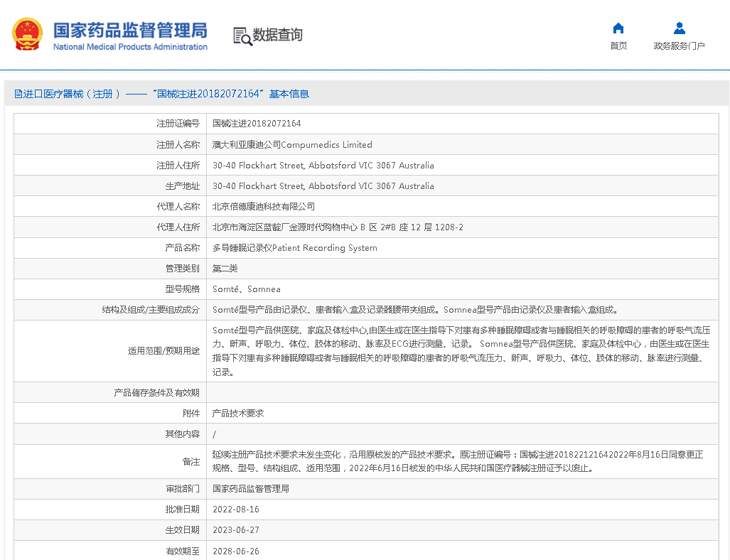
Task: Click the government service portal user icon
Action: pyautogui.click(x=680, y=28)
